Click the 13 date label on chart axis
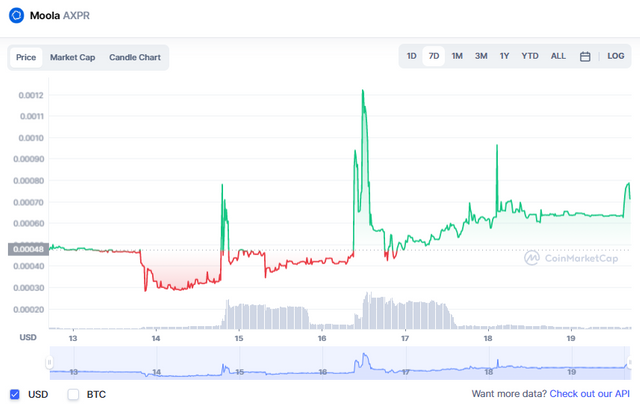 [x=73, y=338]
